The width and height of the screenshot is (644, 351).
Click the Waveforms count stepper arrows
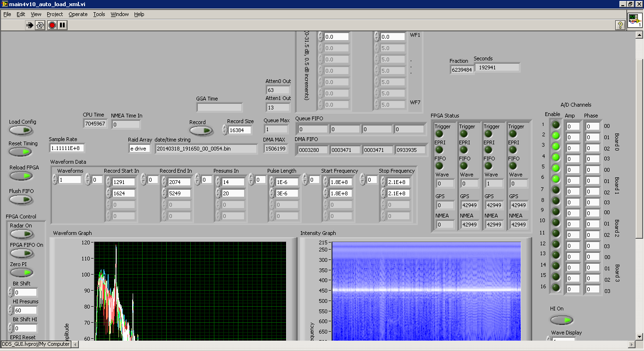coord(55,180)
